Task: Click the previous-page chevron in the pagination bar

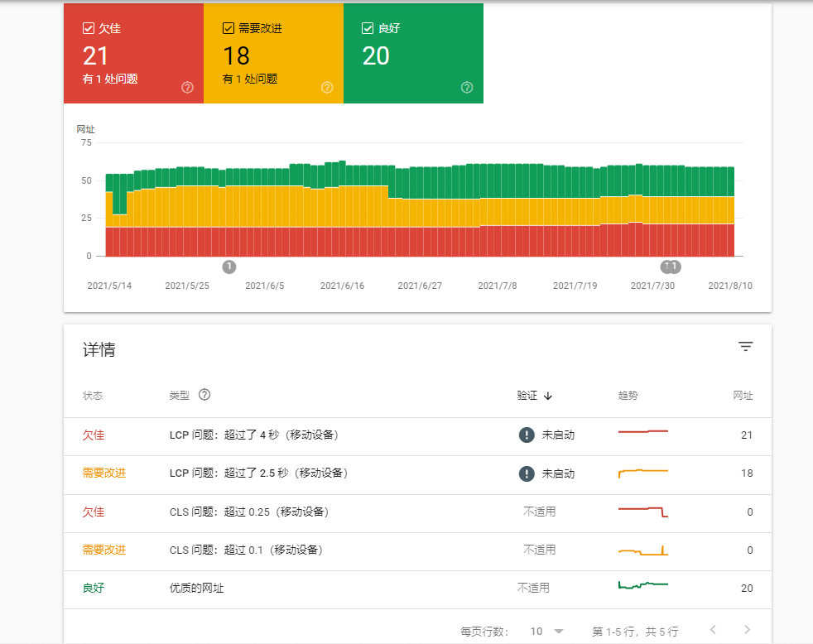Action: (x=714, y=630)
